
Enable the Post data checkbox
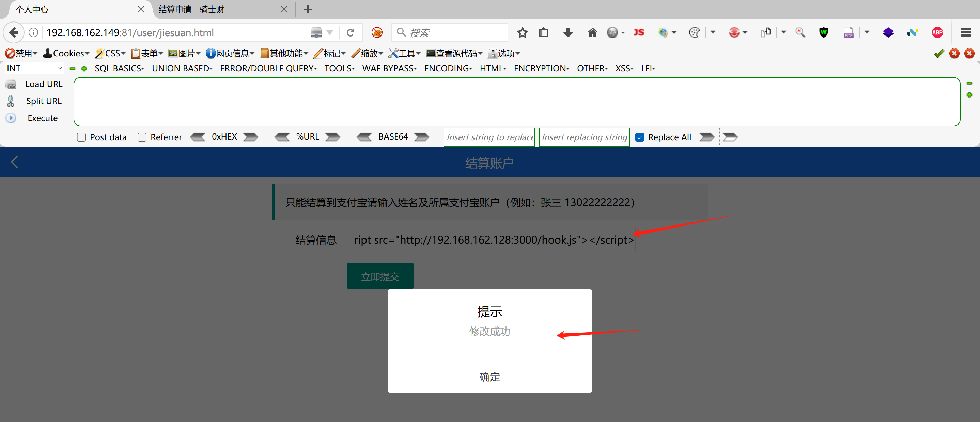coord(81,137)
